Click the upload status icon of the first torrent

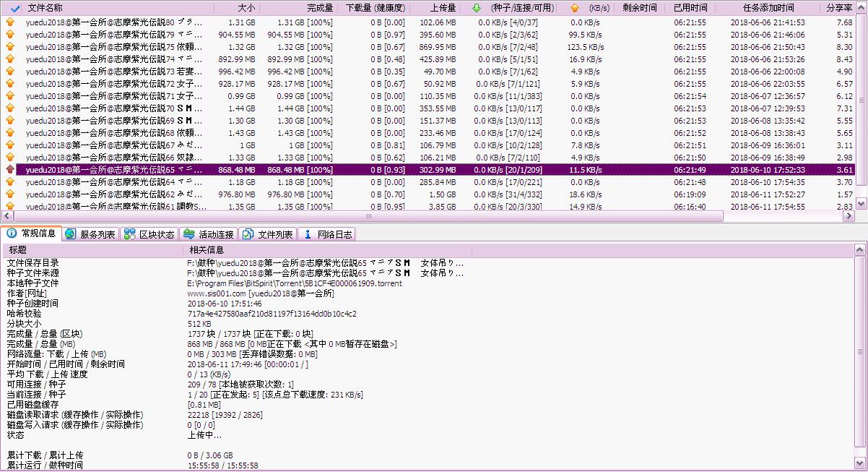9,22
